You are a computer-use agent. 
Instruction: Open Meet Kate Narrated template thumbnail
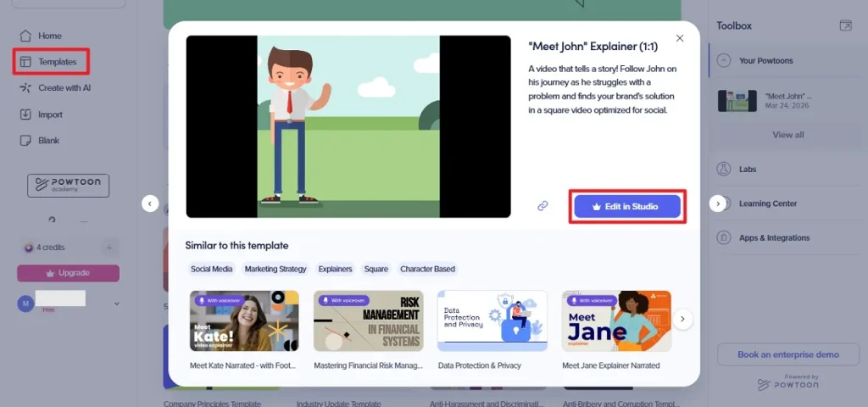coord(244,321)
